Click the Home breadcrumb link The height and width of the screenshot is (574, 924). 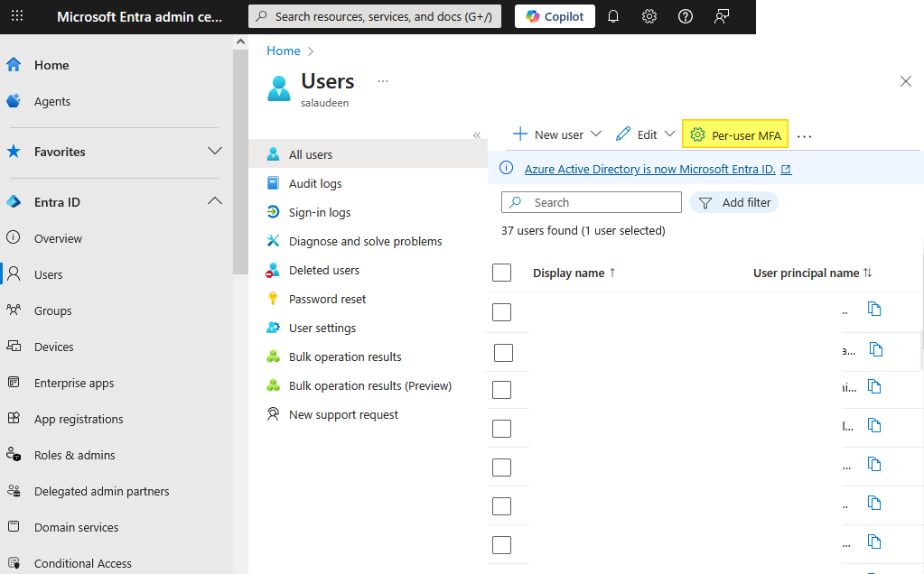284,51
